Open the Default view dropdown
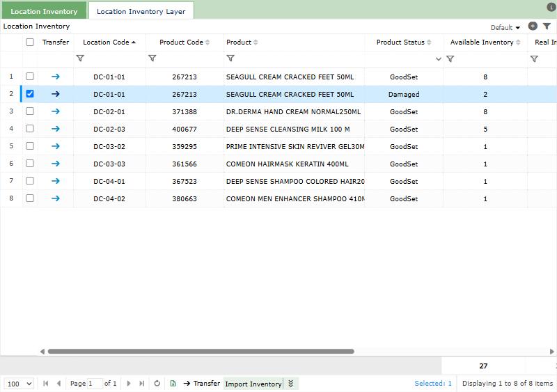 [x=505, y=27]
